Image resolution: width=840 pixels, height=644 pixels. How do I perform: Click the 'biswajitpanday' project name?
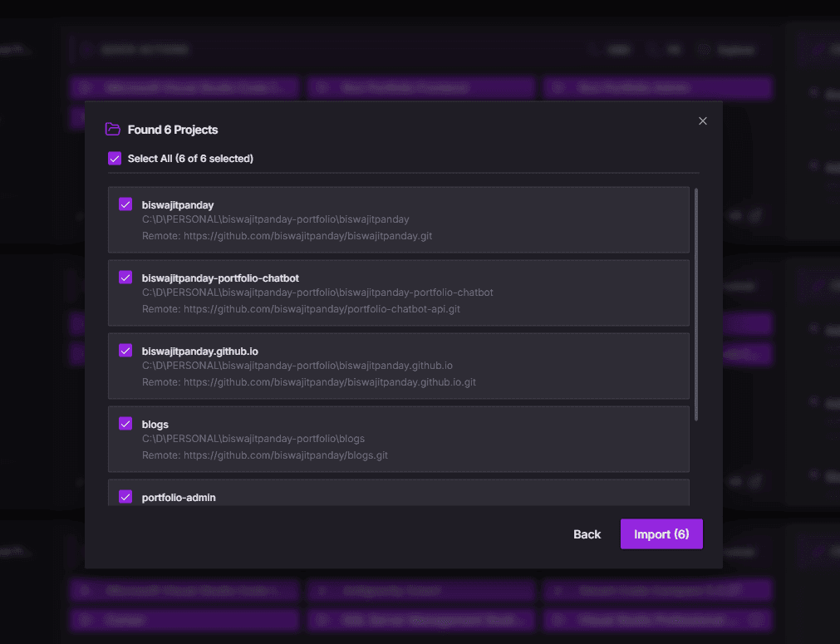tap(177, 205)
